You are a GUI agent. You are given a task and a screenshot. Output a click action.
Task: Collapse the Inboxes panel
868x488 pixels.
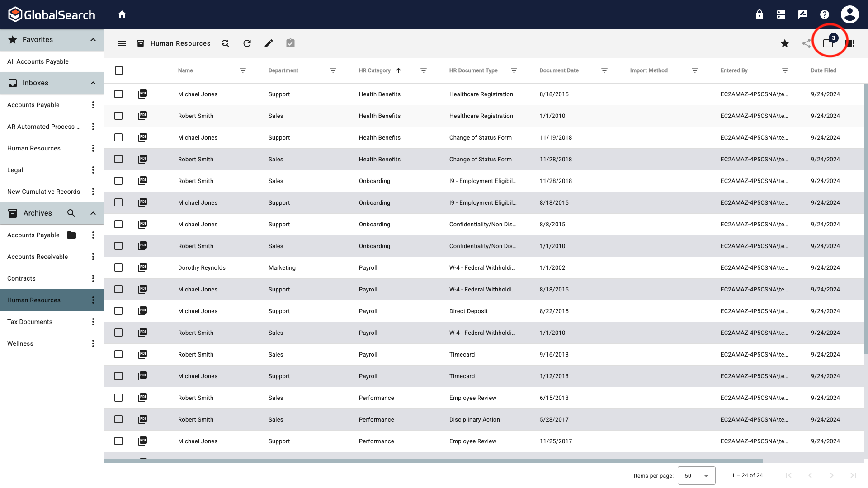(x=93, y=83)
